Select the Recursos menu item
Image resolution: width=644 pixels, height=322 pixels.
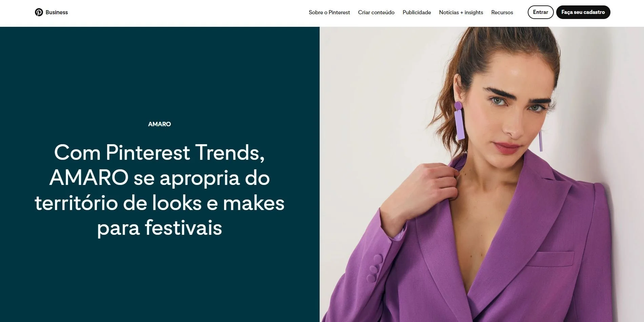(502, 12)
